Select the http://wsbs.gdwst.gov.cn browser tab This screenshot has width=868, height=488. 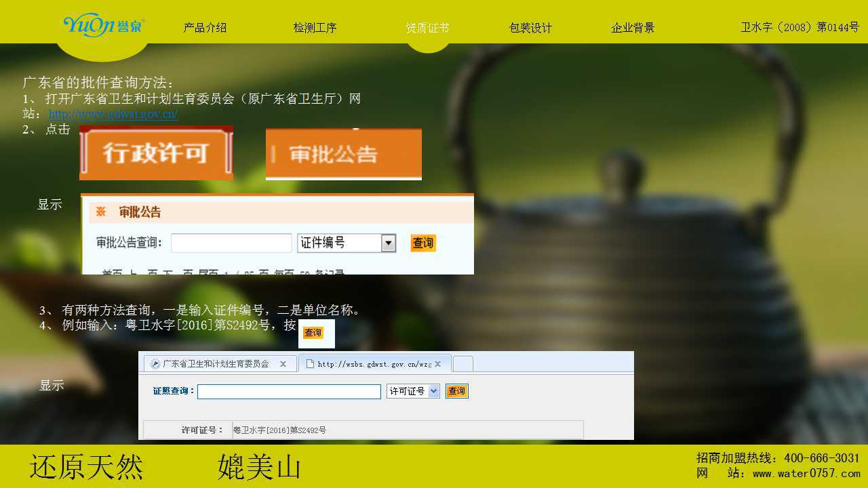375,364
